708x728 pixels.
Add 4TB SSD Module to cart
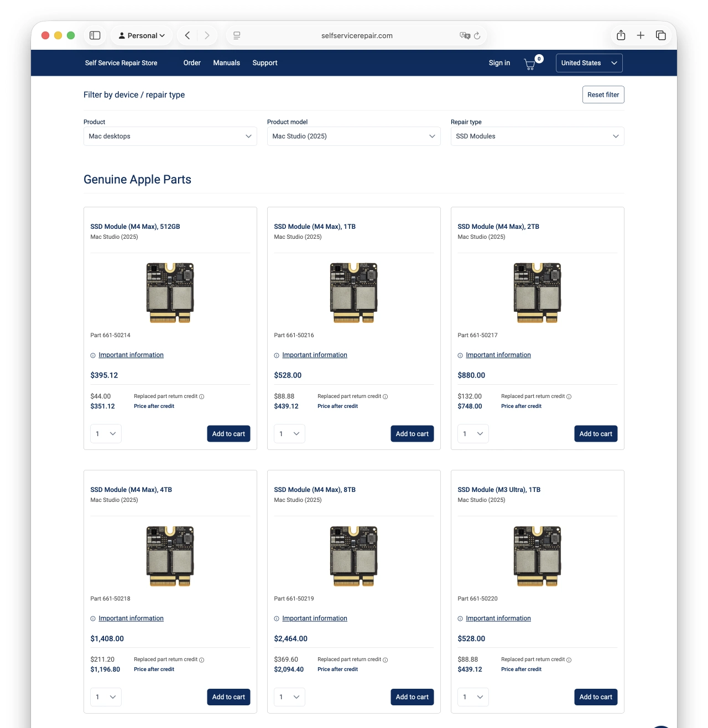(x=228, y=697)
